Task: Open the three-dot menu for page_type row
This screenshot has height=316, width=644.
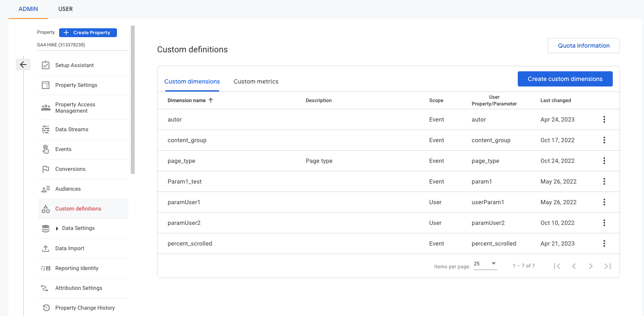Action: tap(604, 161)
